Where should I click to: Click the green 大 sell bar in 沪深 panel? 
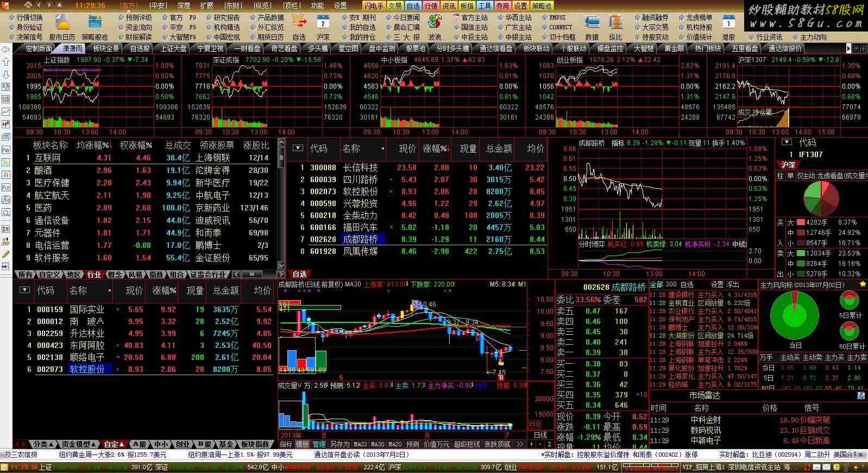click(x=801, y=253)
